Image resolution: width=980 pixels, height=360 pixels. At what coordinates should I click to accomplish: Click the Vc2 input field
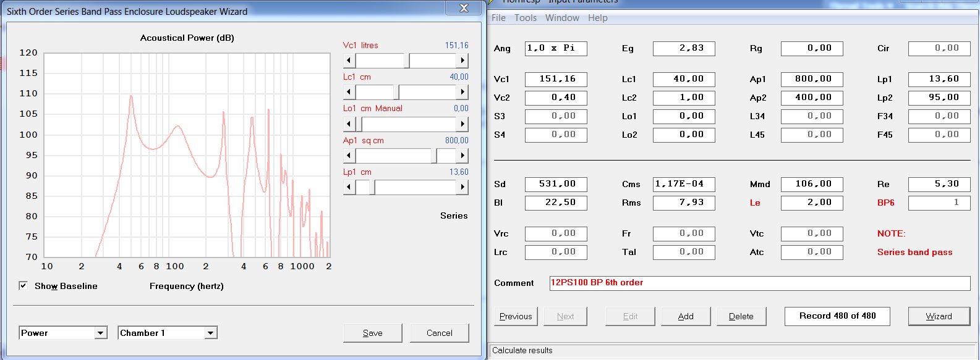pos(556,98)
